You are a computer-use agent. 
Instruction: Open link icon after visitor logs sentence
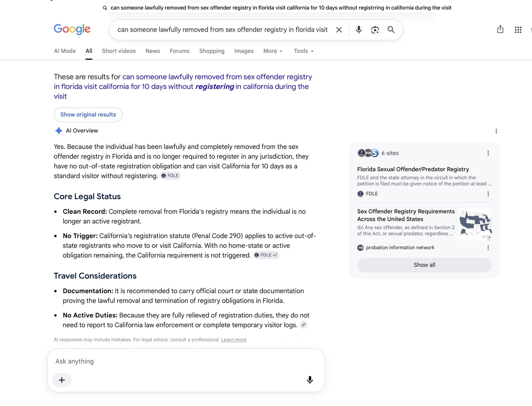(303, 325)
